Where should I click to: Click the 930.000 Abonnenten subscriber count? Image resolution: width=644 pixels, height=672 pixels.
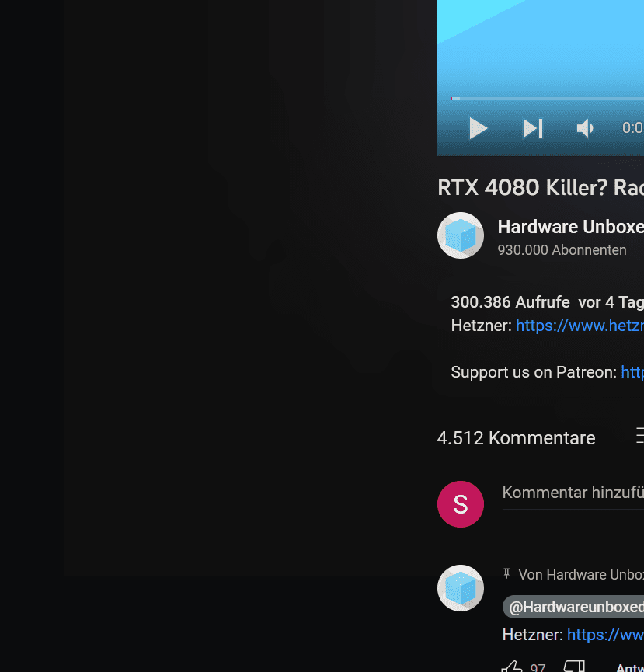(562, 250)
